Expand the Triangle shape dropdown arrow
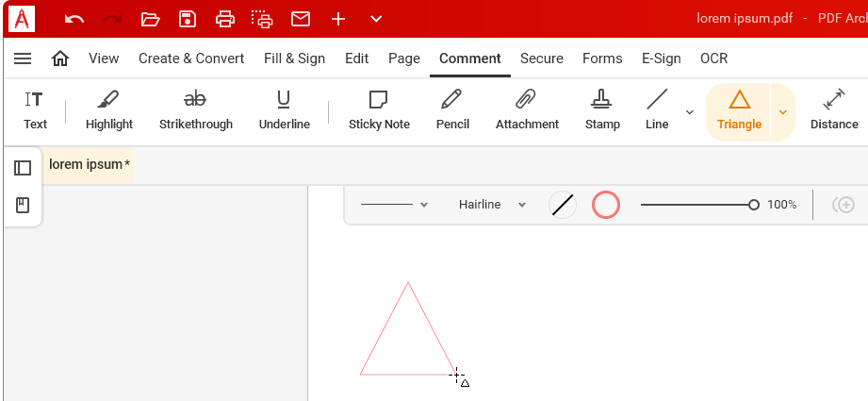 (783, 112)
